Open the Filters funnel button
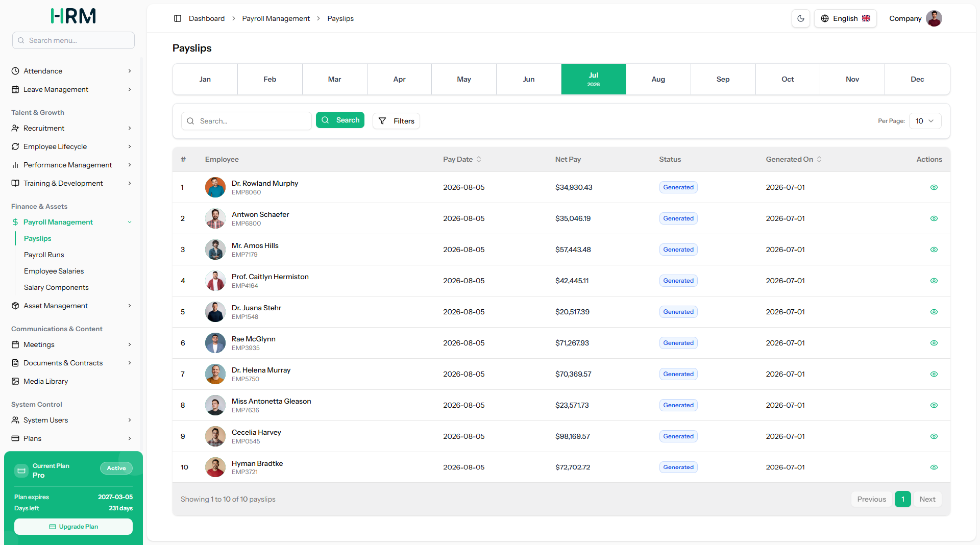The image size is (980, 545). (396, 121)
